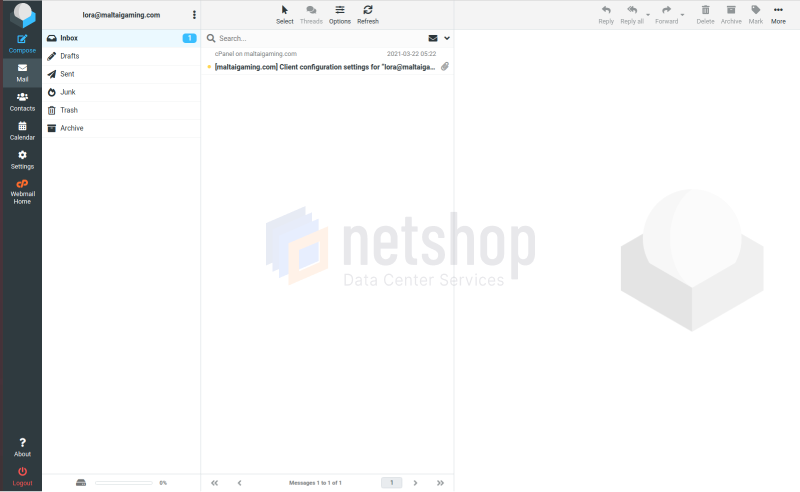Click the lora@maltaigaming.com account label

(121, 15)
